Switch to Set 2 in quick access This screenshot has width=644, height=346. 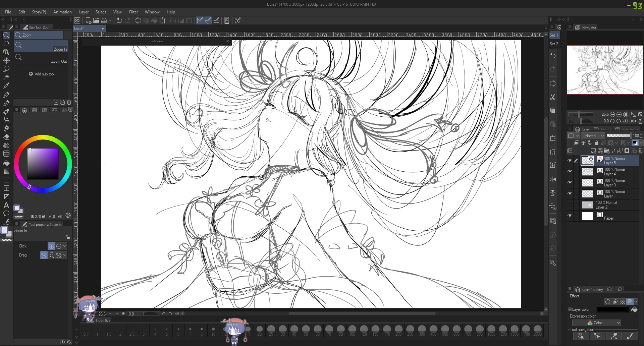[x=554, y=44]
